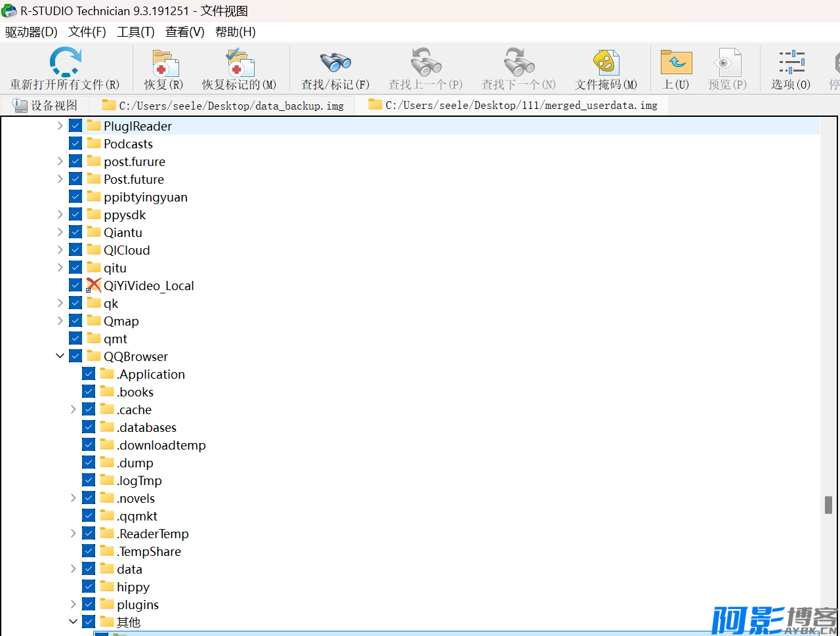Click the Podcasts folder icon
The height and width of the screenshot is (636, 840).
[94, 143]
